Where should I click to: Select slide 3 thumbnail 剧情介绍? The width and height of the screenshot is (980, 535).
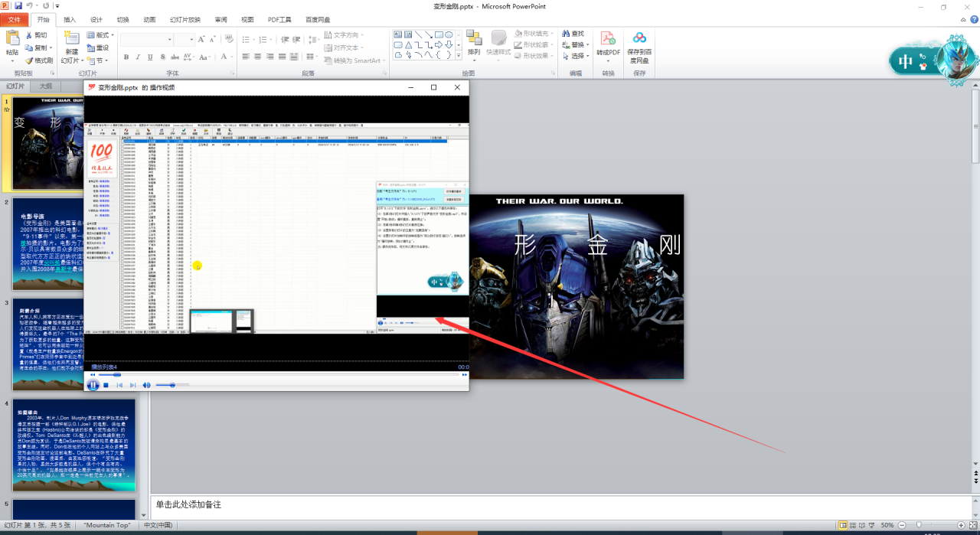73,344
